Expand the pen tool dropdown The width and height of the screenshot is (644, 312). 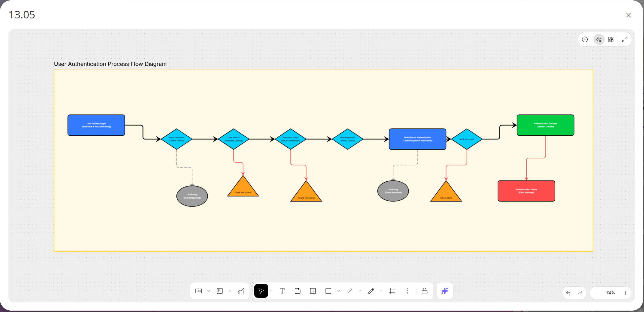click(x=381, y=291)
